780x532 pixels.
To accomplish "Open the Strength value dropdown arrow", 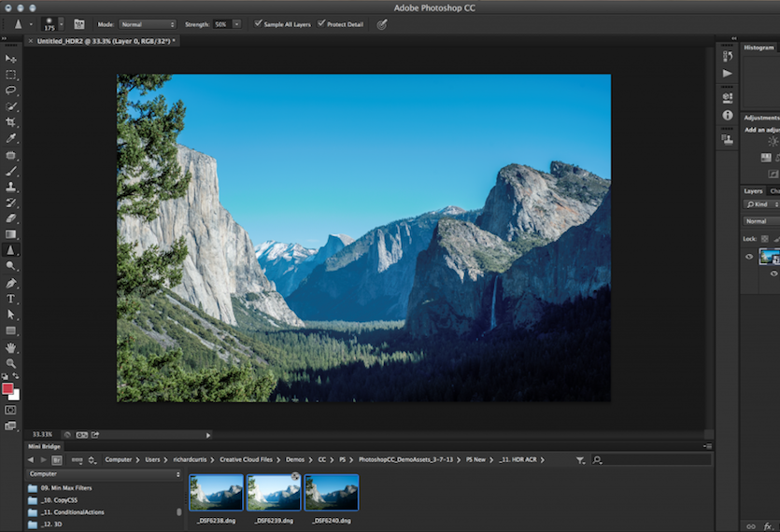I will click(x=236, y=24).
